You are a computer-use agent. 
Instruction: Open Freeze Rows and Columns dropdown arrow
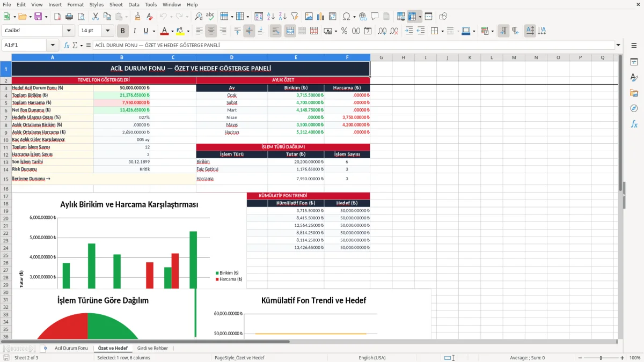pyautogui.click(x=420, y=17)
